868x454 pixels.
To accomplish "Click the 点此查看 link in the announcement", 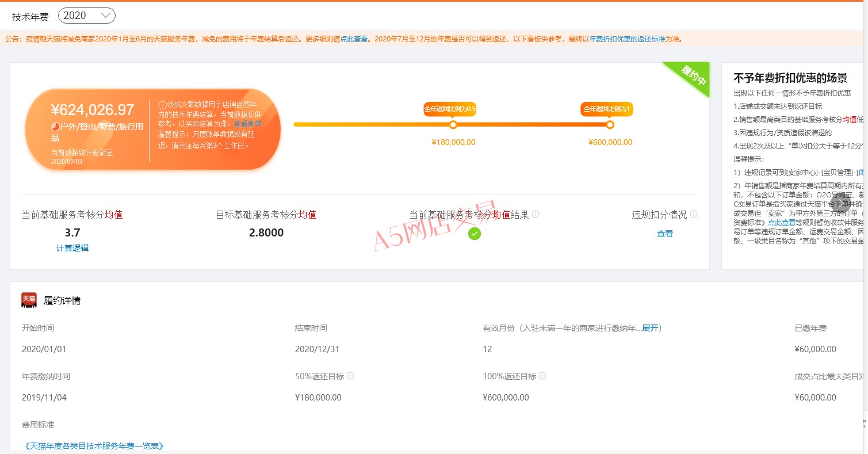I will tap(354, 39).
